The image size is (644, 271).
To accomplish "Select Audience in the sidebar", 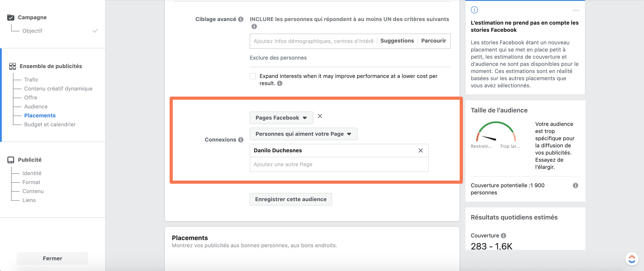I will [x=36, y=106].
